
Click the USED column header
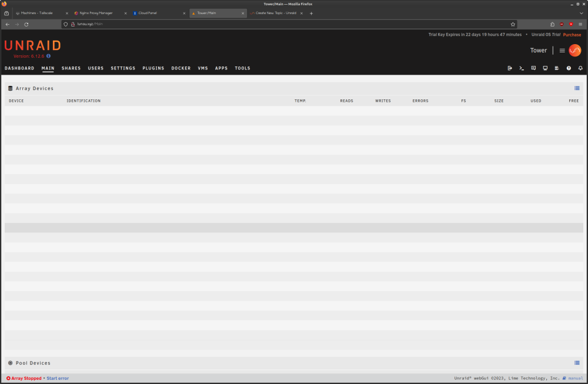coord(536,101)
